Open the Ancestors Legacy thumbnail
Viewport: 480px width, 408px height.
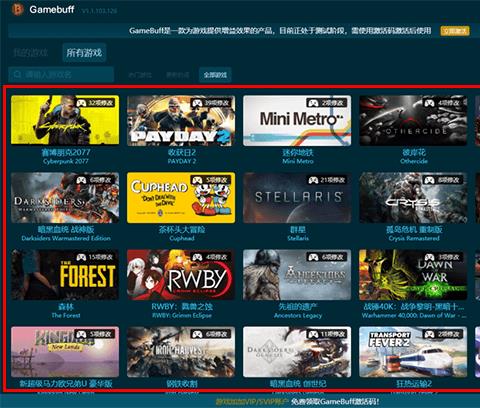[x=297, y=275]
